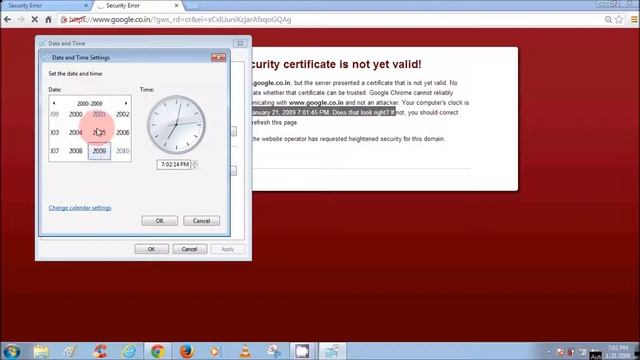Close the active Security Error tab
Viewport: 640px width, 360px height.
click(176, 6)
